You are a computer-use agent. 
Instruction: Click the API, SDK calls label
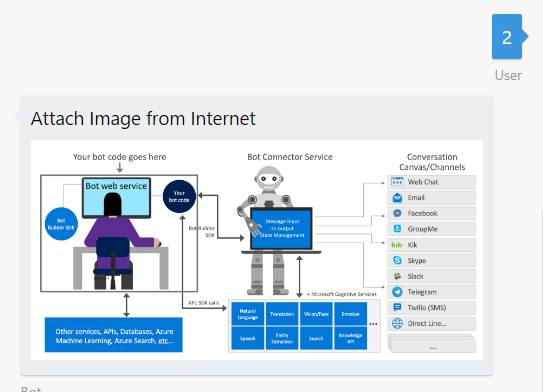coord(203,303)
